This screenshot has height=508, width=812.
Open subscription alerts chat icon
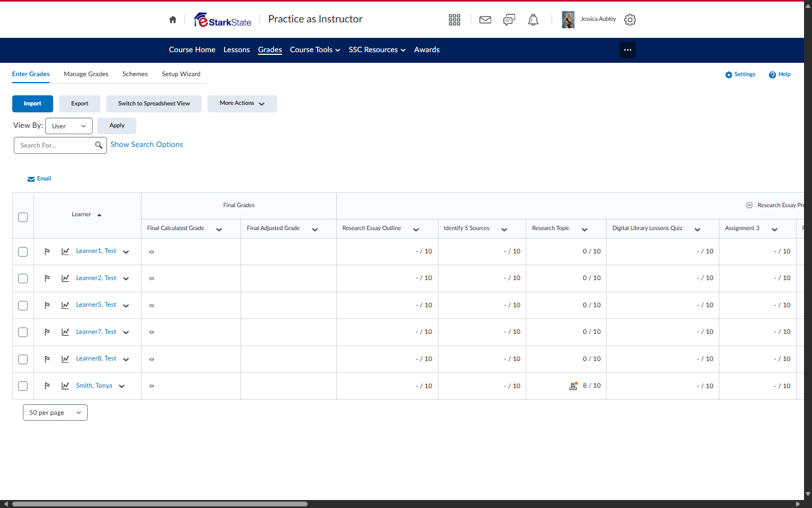coord(509,20)
